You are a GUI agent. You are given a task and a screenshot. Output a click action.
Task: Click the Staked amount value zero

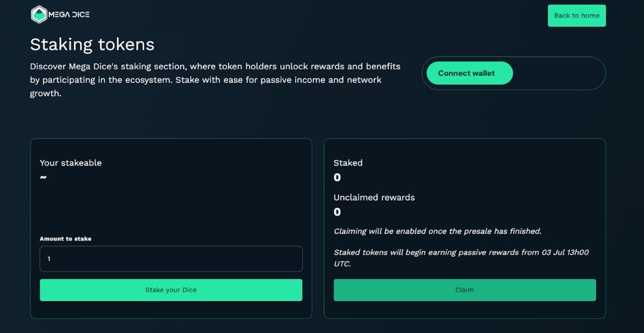[337, 177]
